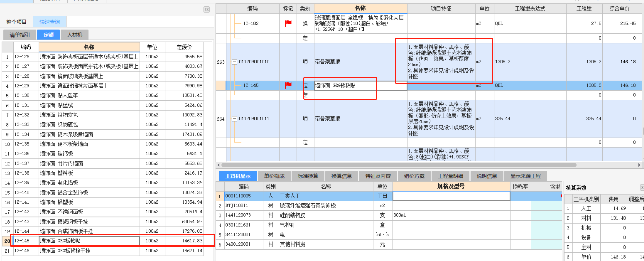Select material row 其他材料费
Viewport: 644px width, 261px height.
click(x=388, y=244)
